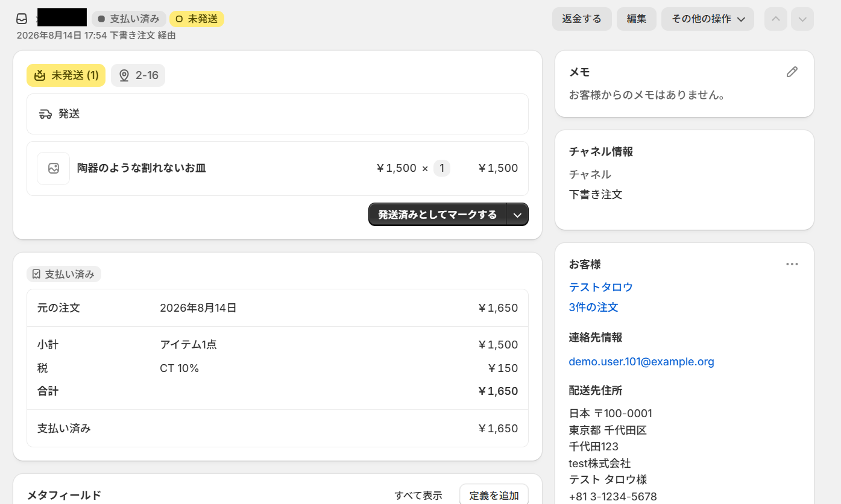Click the 未発送 status badge in header
Screen dimensions: 841x504
197,19
